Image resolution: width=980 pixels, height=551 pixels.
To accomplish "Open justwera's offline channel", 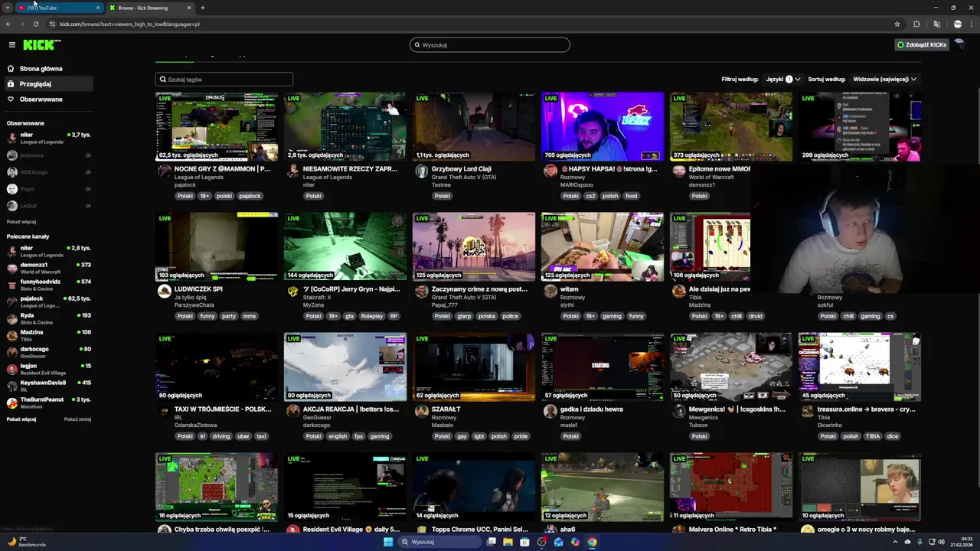I will click(x=49, y=155).
